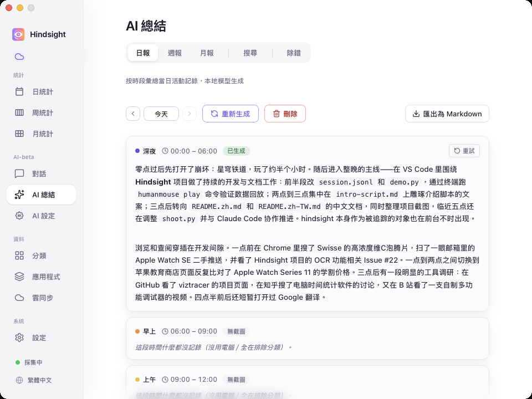
Task: Click the retry icon in 重試 button
Action: (x=457, y=151)
